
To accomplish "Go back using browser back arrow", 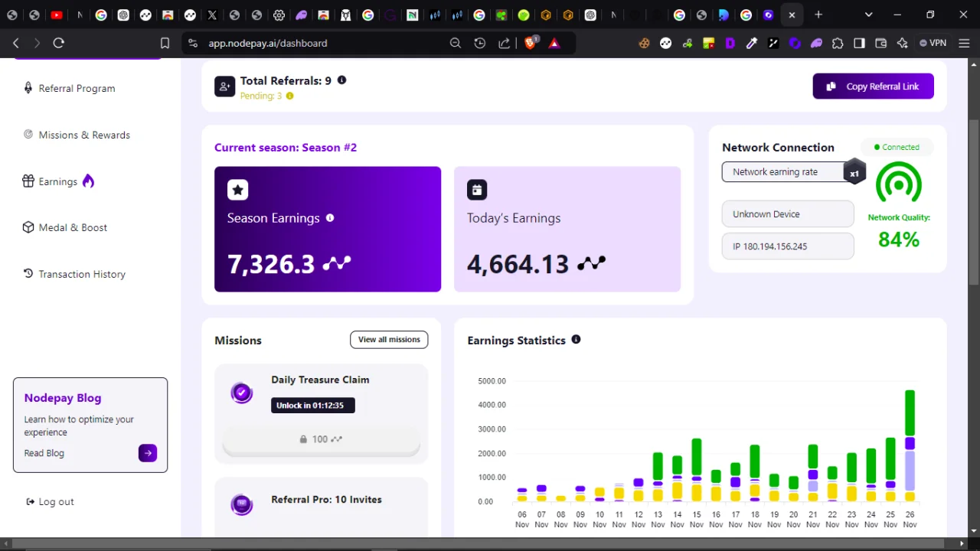I will 16,44.
